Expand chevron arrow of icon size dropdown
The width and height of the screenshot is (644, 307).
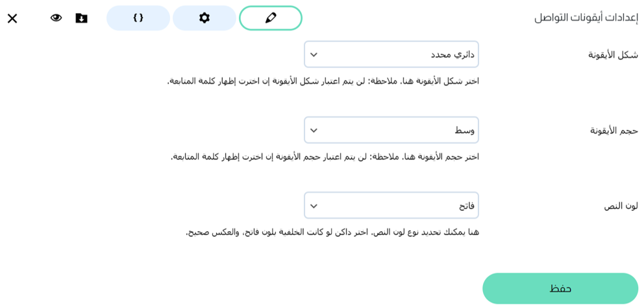pyautogui.click(x=314, y=130)
